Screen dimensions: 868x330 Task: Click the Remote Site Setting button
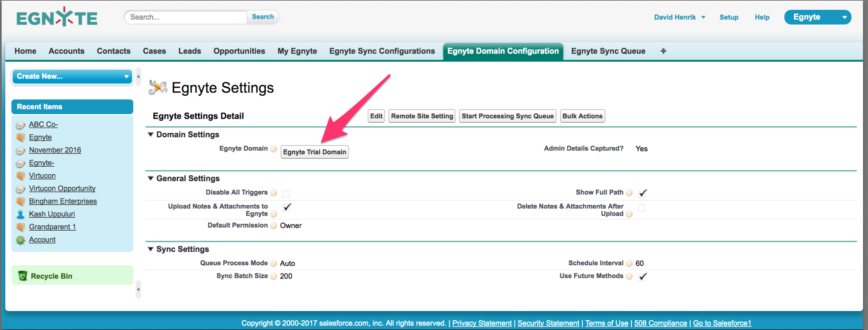tap(422, 116)
